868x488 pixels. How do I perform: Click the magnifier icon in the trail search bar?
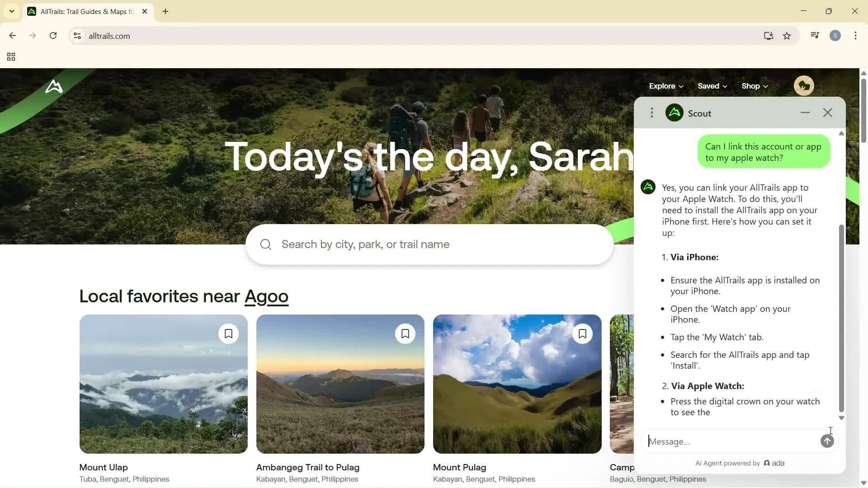click(x=265, y=244)
